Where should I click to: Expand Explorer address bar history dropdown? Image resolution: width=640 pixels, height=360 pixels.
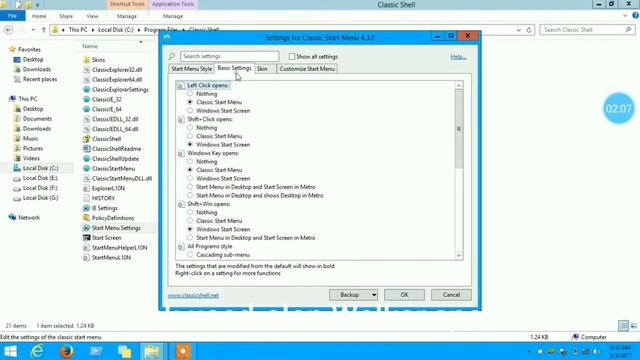tap(519, 30)
